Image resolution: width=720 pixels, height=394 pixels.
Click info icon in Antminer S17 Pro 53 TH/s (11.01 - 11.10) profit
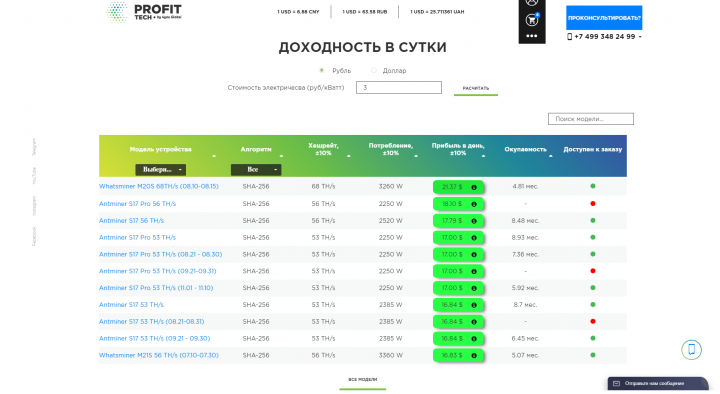point(474,288)
